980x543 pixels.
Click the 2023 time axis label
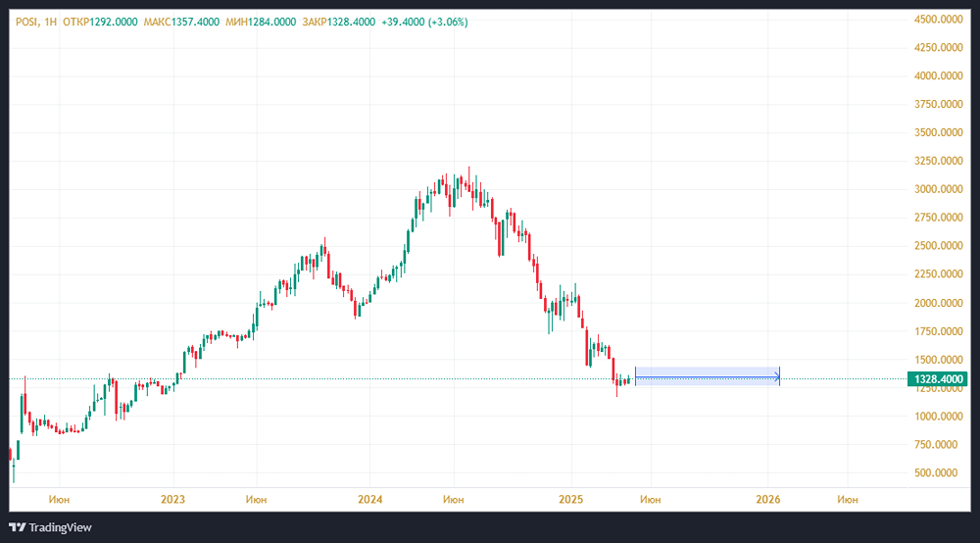point(172,499)
